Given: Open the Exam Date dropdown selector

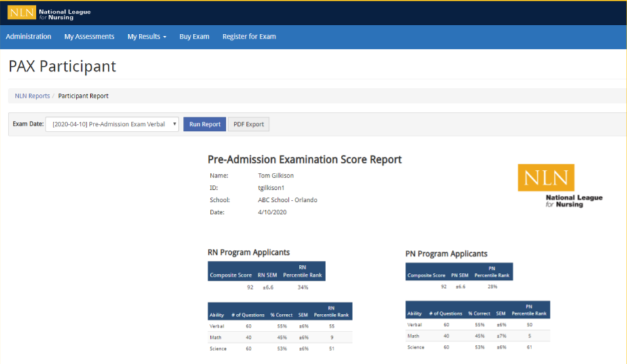Looking at the screenshot, I should coord(113,124).
